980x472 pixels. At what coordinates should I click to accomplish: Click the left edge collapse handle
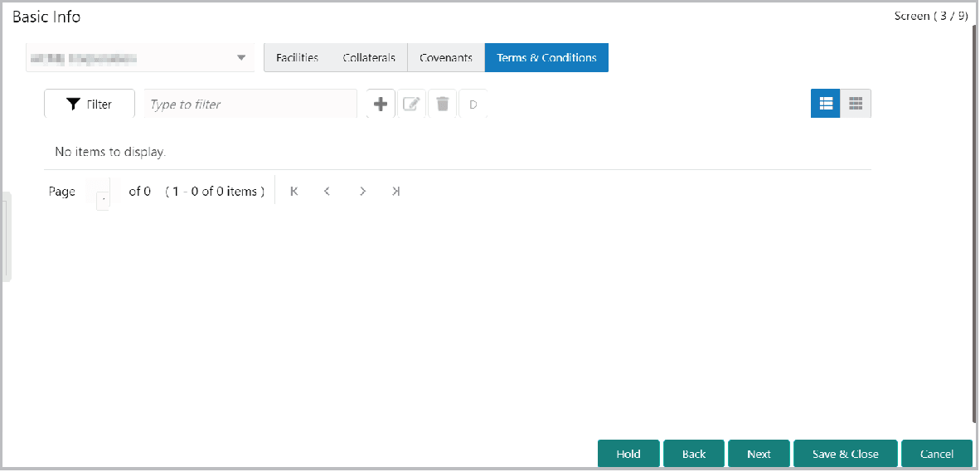pyautogui.click(x=7, y=237)
